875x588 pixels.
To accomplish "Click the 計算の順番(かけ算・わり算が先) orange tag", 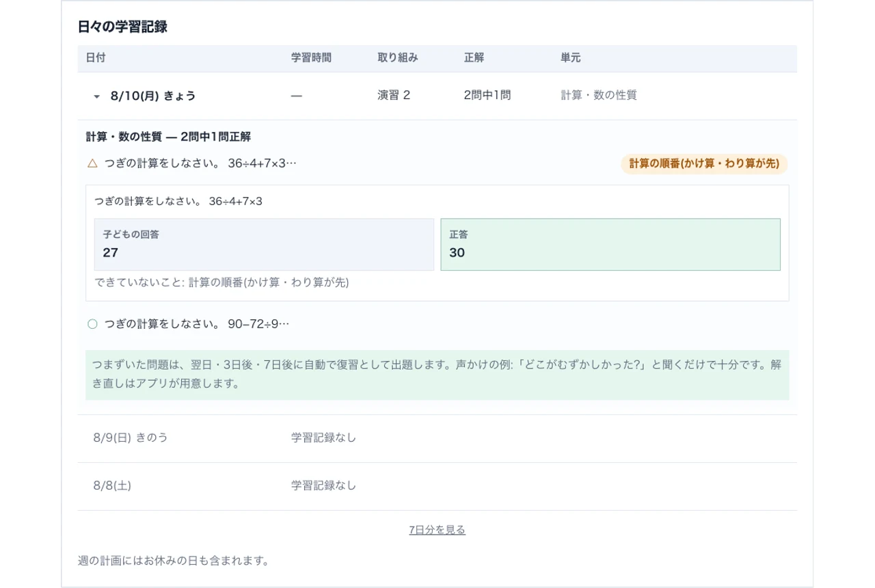I will point(704,164).
